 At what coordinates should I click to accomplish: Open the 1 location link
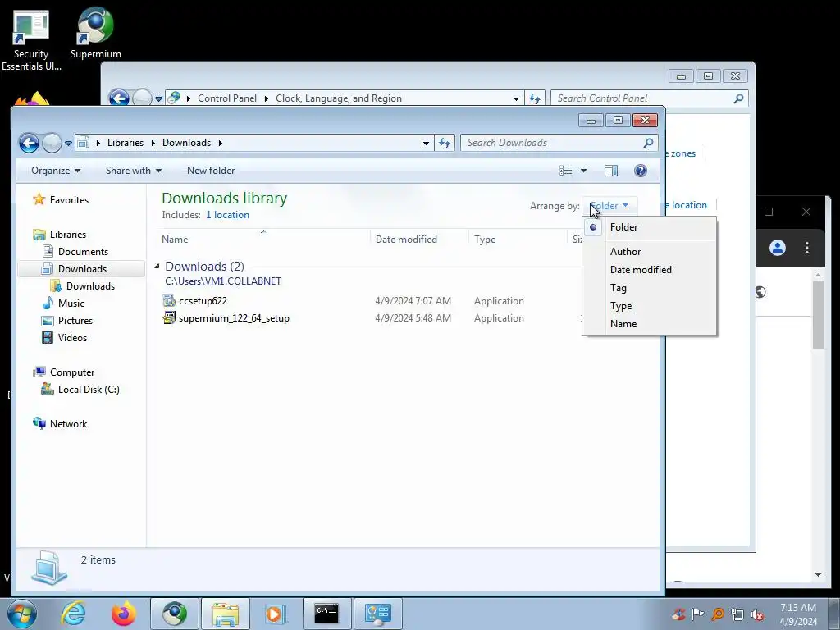pyautogui.click(x=228, y=215)
